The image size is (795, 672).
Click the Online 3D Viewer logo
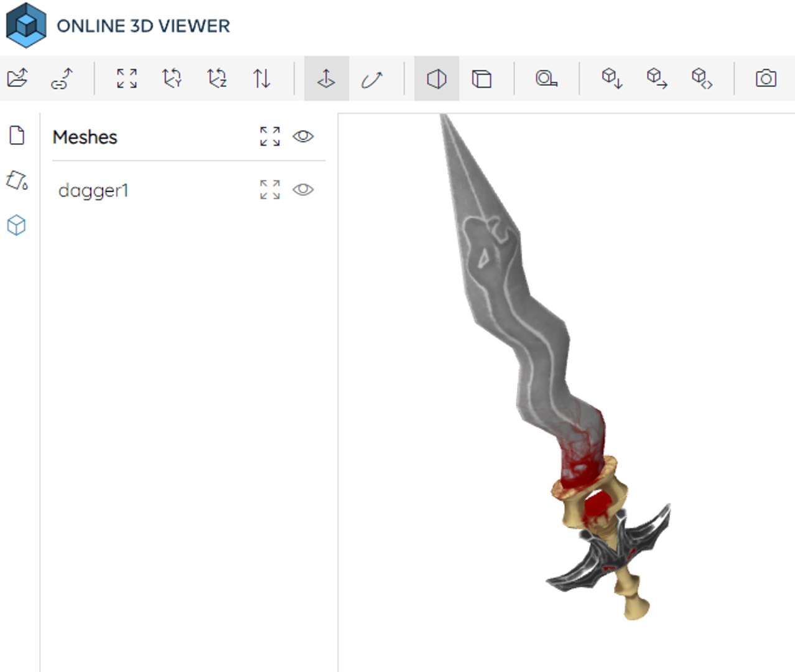26,26
